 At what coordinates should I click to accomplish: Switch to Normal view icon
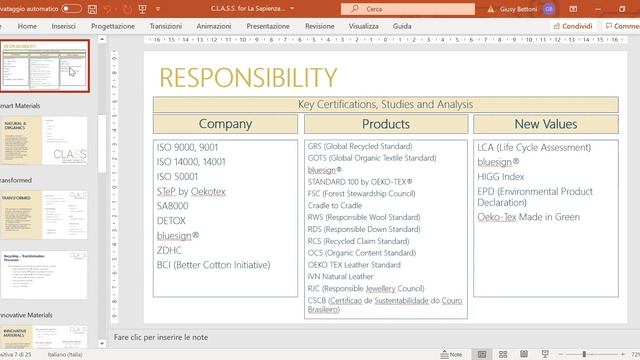pos(482,354)
